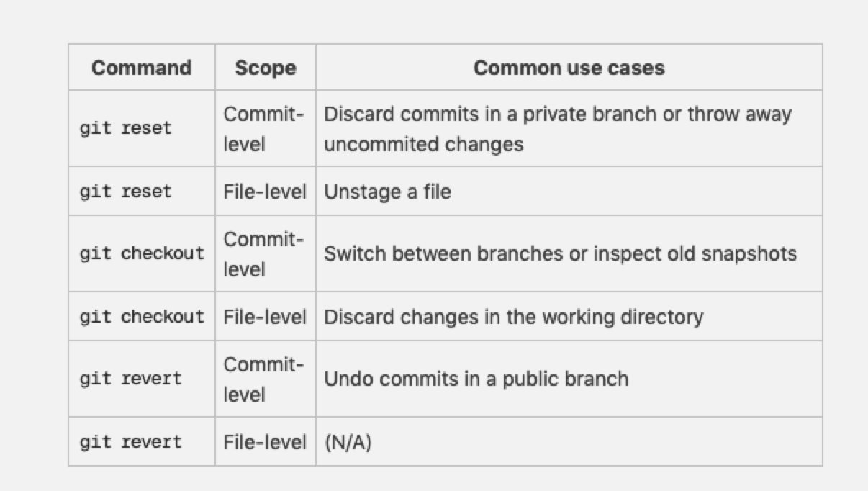Select "Switch between branches or inspect old snapshots"
Screen dimensions: 868x491
click(x=560, y=254)
